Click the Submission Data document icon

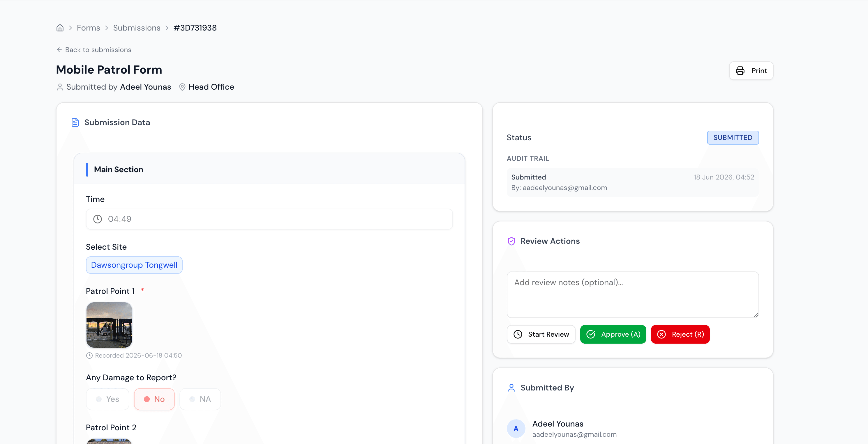(75, 122)
